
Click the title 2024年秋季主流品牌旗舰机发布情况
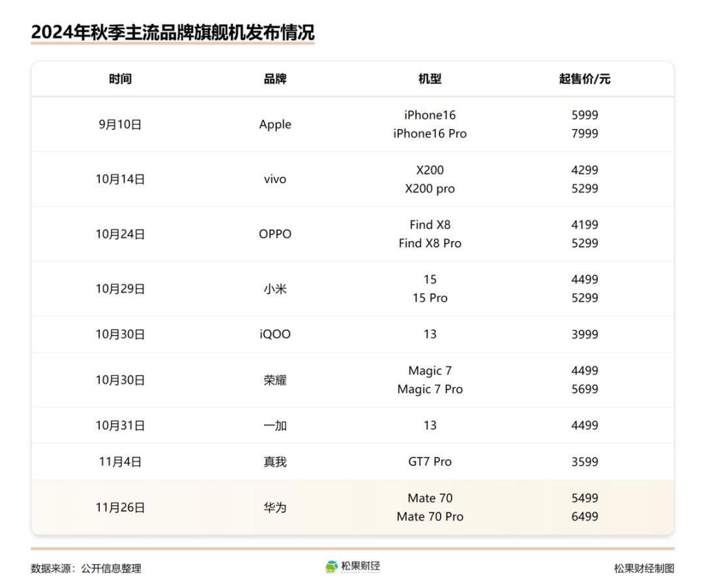[x=173, y=33]
